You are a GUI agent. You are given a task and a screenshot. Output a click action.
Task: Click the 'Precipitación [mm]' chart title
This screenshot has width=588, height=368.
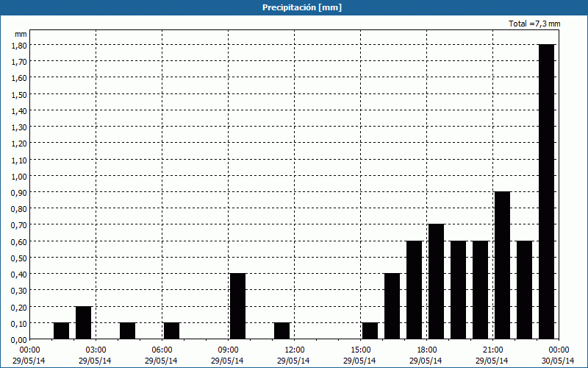pos(302,7)
